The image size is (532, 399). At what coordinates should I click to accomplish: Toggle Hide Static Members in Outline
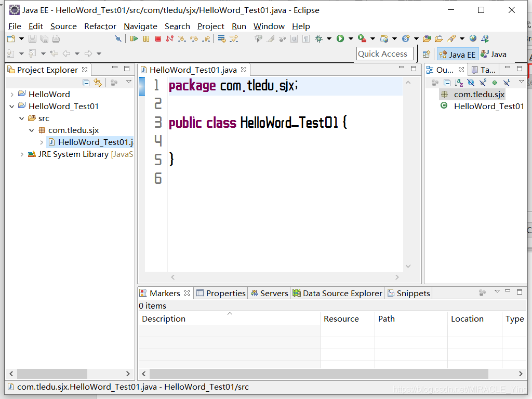coord(483,83)
